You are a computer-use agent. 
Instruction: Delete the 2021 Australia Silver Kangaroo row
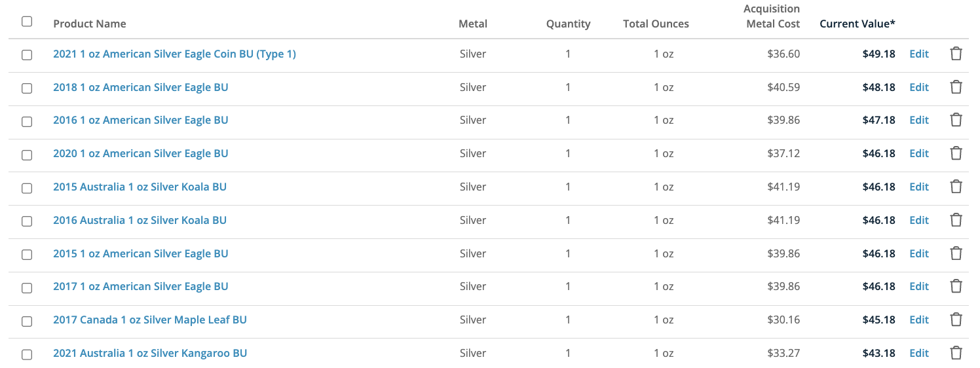click(x=956, y=353)
